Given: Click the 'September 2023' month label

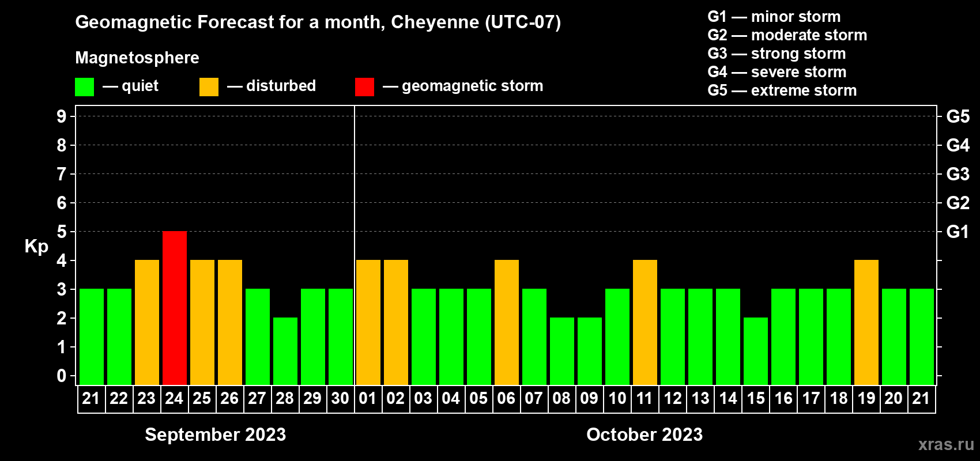Looking at the screenshot, I should (216, 434).
